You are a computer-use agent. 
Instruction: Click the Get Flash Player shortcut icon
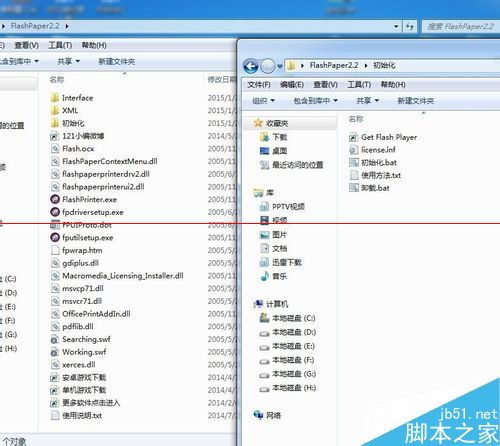pos(353,137)
